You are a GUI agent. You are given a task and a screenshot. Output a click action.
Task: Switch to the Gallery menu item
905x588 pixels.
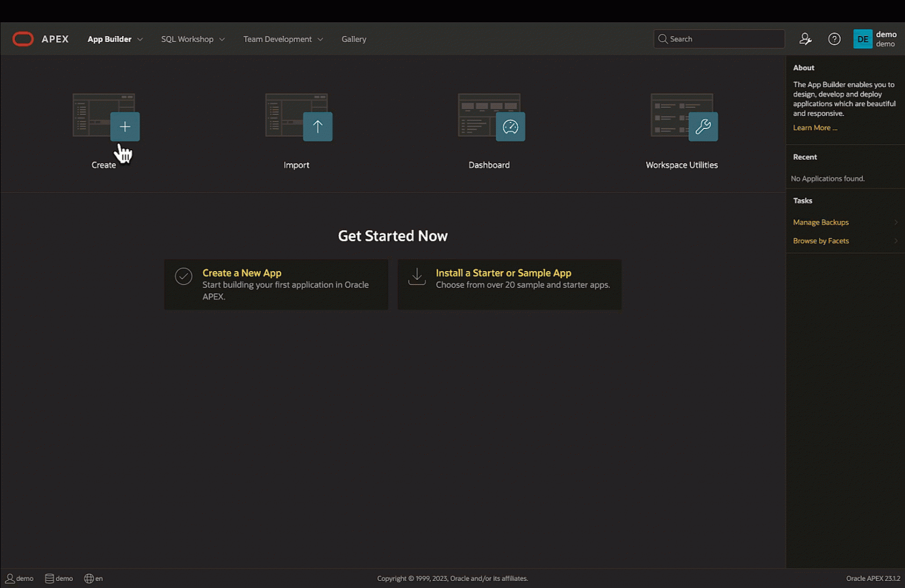pos(354,39)
